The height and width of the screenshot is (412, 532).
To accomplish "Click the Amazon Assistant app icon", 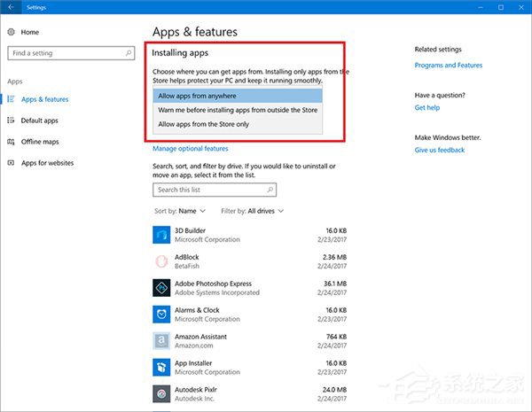I will point(161,341).
